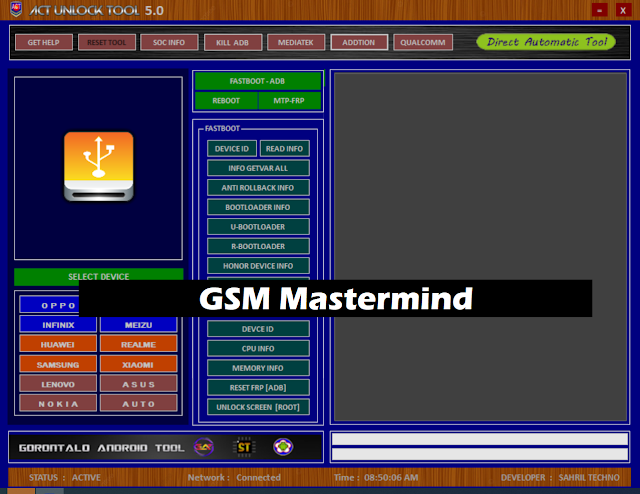The image size is (640, 494).
Task: Select the NOKIA brand
Action: (x=58, y=404)
